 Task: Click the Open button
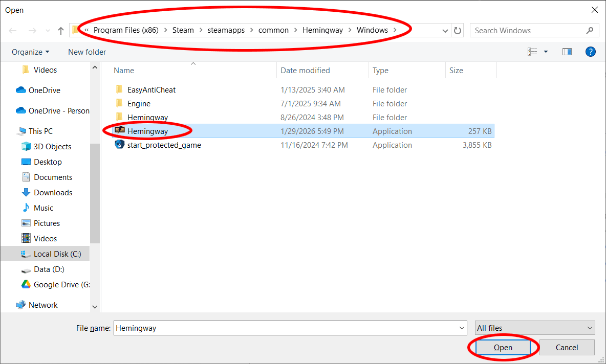(x=503, y=348)
